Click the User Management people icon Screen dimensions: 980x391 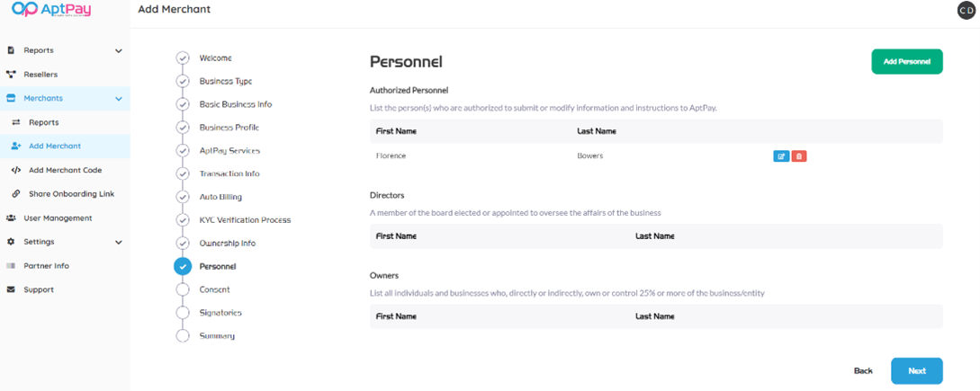pos(11,218)
